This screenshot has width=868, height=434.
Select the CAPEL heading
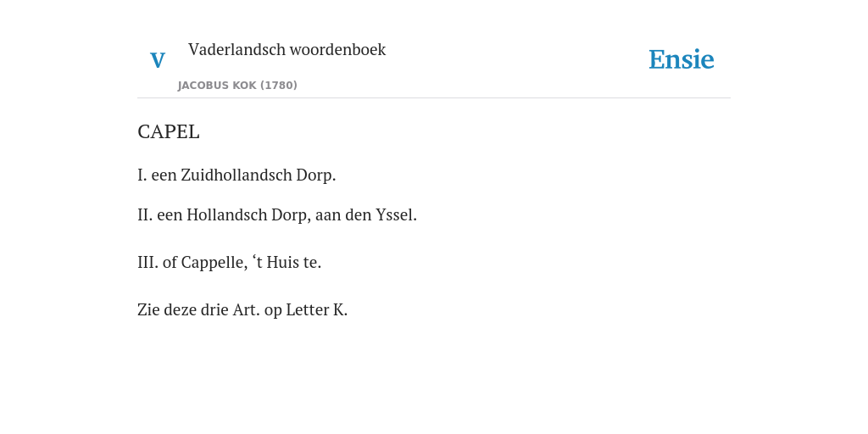point(169,131)
